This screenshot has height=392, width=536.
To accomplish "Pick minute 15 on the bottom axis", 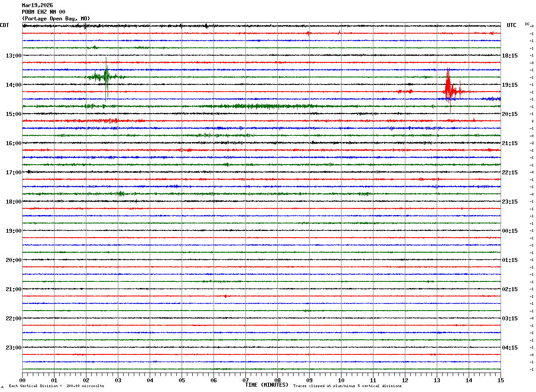I will click(501, 380).
